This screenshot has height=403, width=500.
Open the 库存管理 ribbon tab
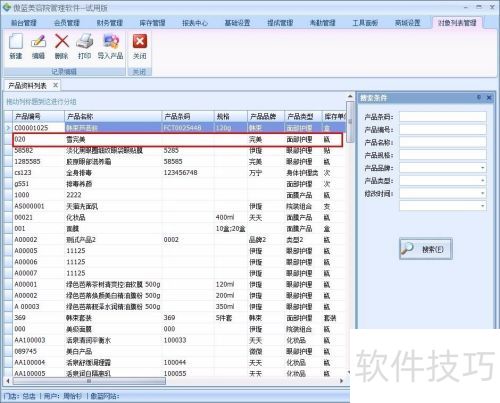click(x=152, y=23)
